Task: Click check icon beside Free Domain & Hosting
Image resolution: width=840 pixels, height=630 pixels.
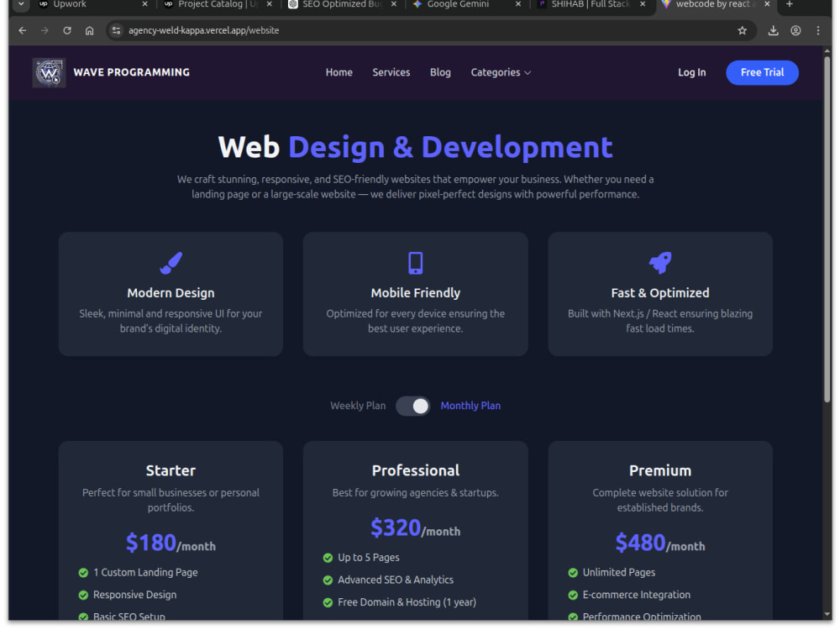Action: coord(328,602)
